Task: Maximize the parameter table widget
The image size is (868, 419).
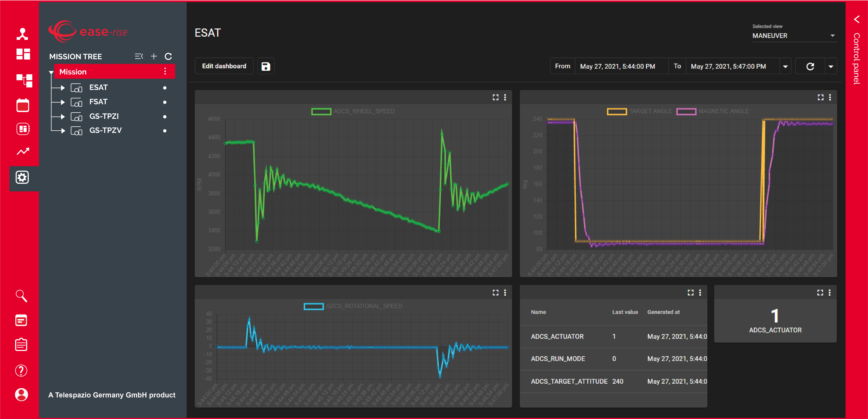Action: click(x=690, y=292)
